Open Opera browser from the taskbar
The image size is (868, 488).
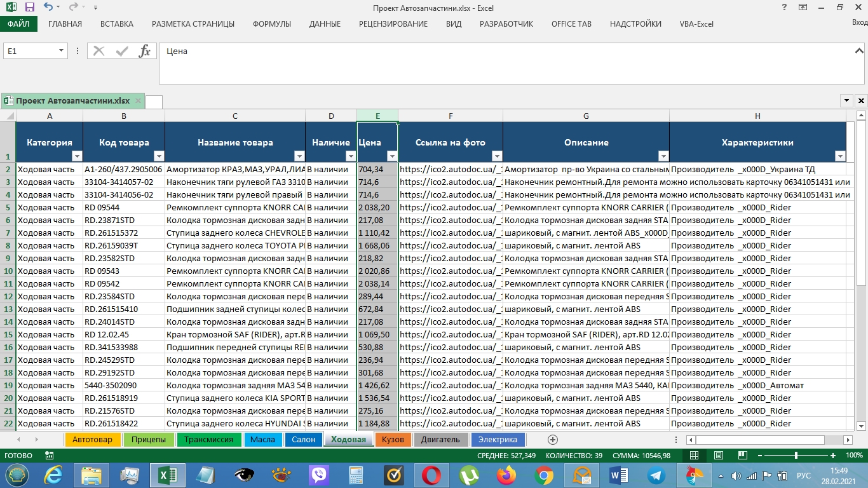pyautogui.click(x=431, y=475)
